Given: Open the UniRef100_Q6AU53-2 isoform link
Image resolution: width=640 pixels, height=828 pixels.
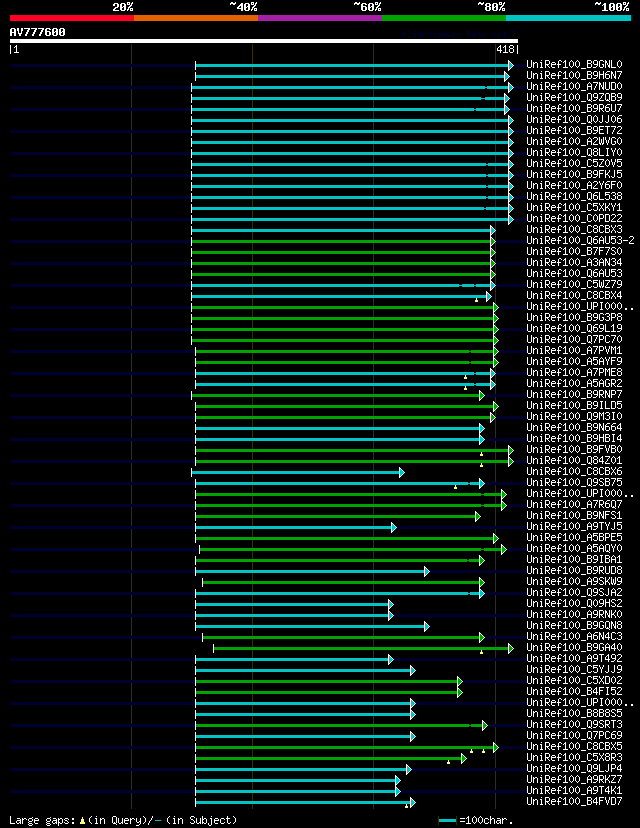Looking at the screenshot, I should pos(580,240).
